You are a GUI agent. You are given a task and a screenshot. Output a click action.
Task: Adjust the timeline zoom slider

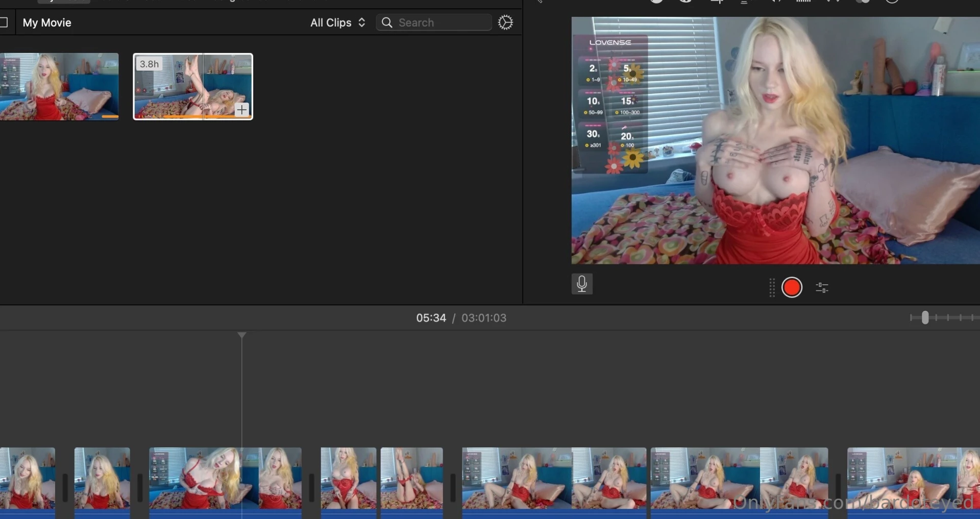pyautogui.click(x=925, y=317)
